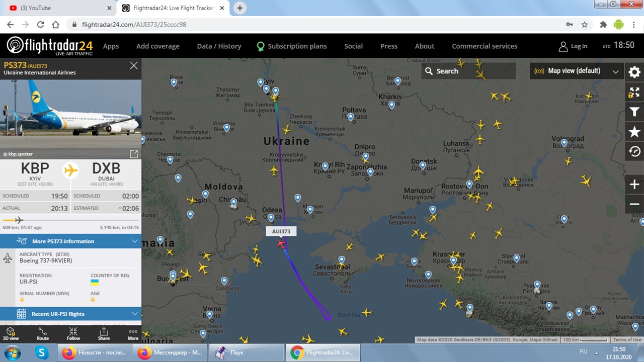This screenshot has width=644, height=362.
Task: Open the About menu
Action: (425, 46)
